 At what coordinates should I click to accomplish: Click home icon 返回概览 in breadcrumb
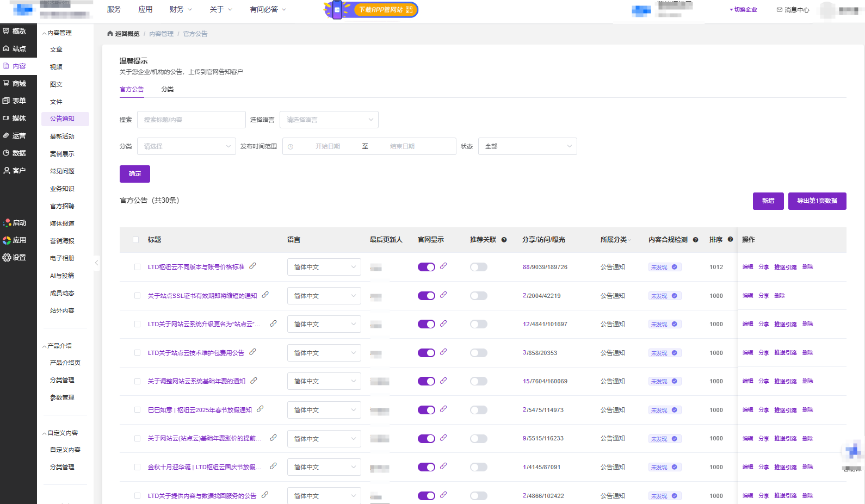point(110,34)
